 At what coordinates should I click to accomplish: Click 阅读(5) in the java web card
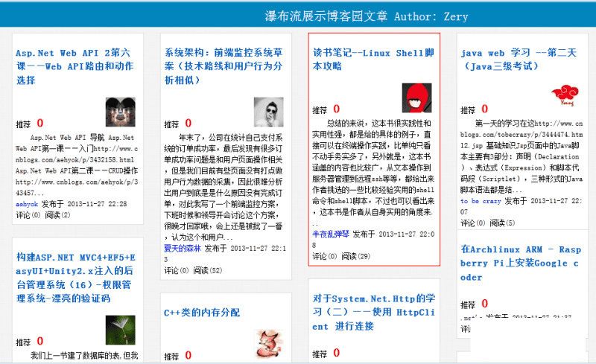502,223
